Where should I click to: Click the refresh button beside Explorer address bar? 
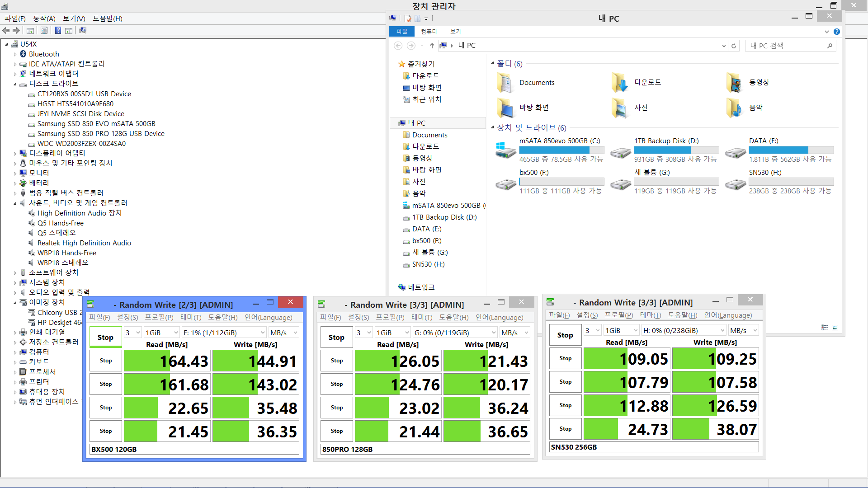[x=734, y=46]
